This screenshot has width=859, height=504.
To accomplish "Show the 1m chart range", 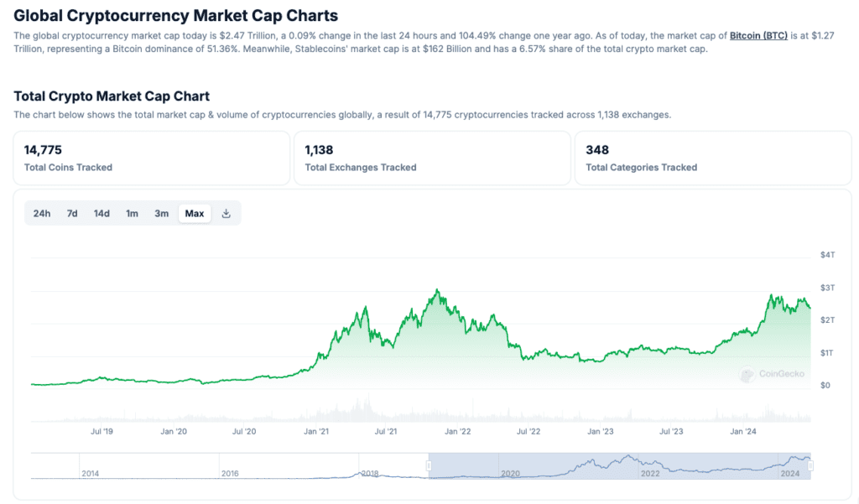I will [132, 213].
